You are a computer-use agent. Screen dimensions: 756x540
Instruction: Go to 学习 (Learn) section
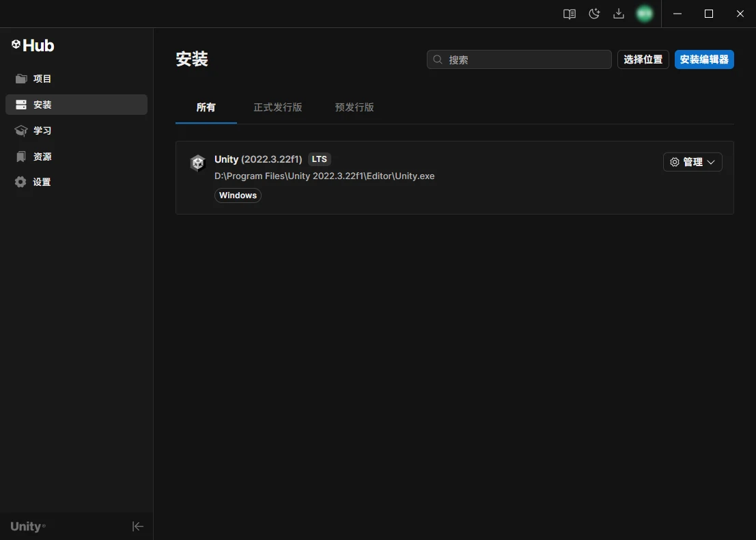(42, 131)
